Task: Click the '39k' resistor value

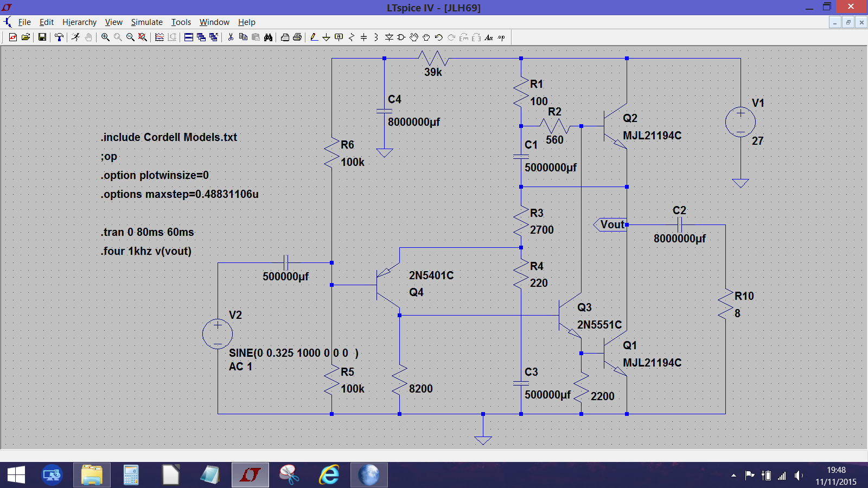Action: click(433, 72)
